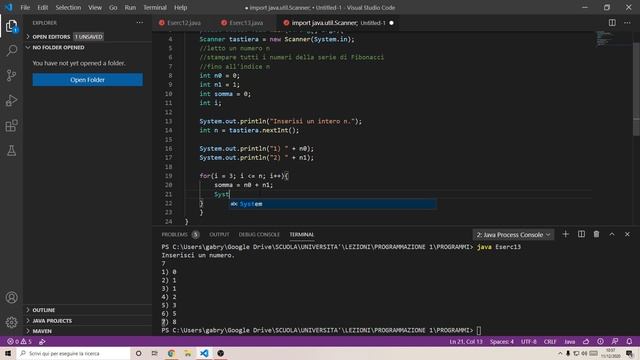Open the Extensions view
This screenshot has width=640, height=360.
(x=11, y=126)
